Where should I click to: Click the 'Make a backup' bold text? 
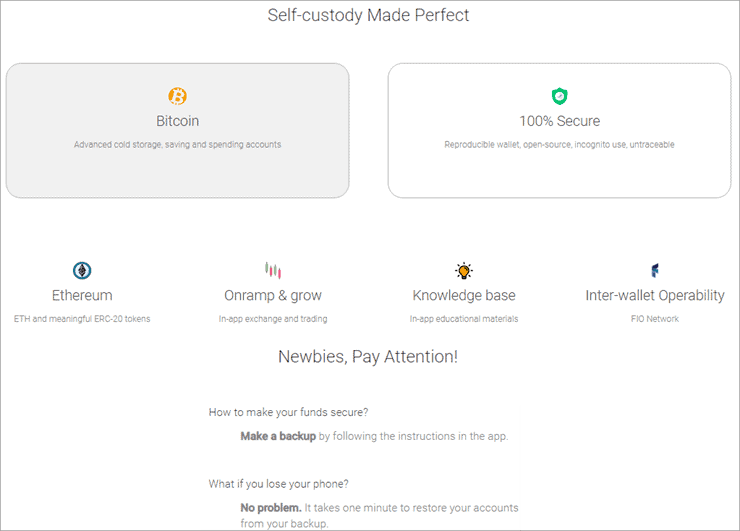pyautogui.click(x=278, y=436)
